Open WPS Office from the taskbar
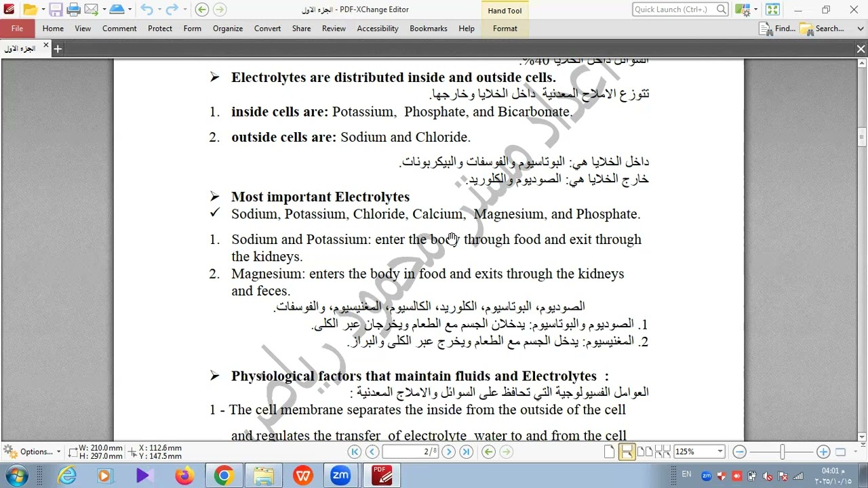This screenshot has width=868, height=488. 303,476
